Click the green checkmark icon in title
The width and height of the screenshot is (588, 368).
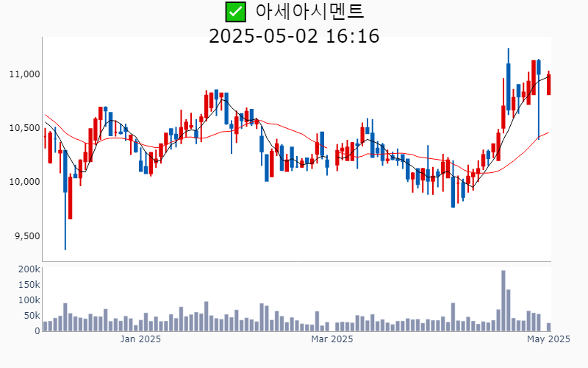point(235,12)
